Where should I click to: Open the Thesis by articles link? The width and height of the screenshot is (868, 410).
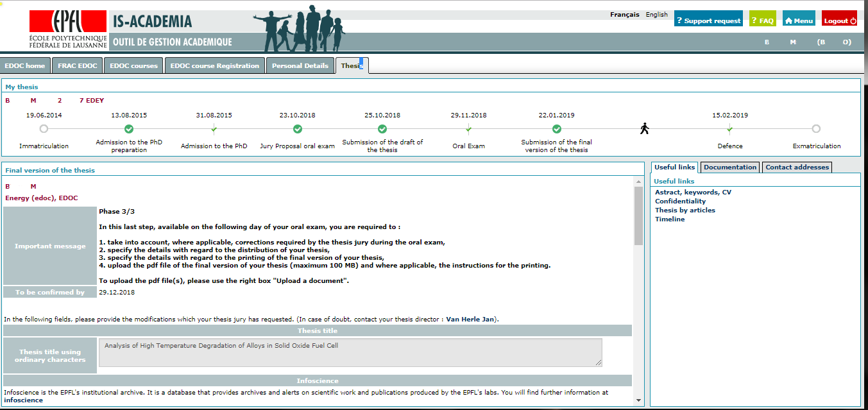click(x=685, y=210)
